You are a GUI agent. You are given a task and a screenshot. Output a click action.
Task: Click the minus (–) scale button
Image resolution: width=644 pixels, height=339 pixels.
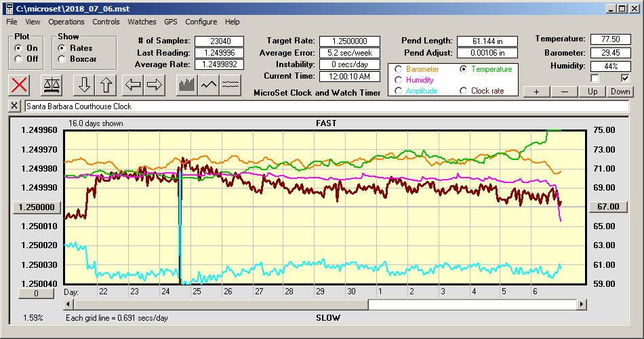click(564, 92)
